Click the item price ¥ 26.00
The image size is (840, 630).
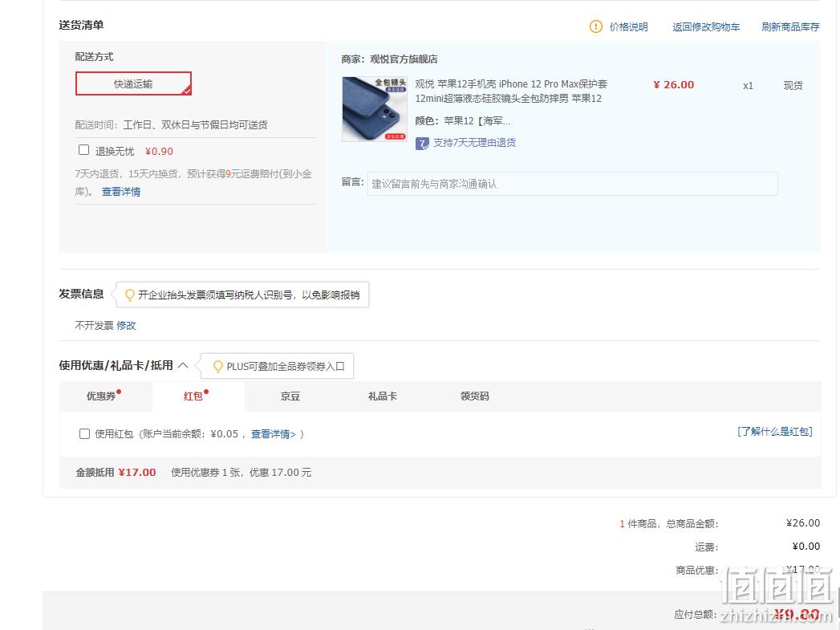(x=673, y=84)
